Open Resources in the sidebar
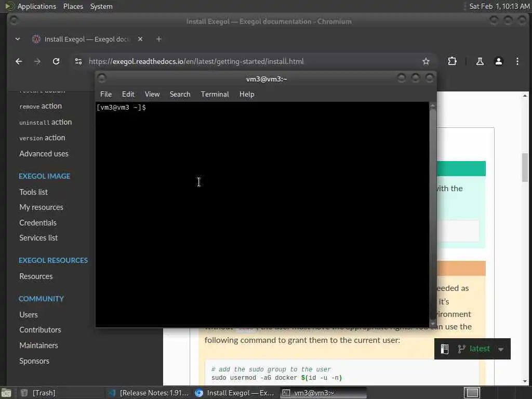The width and height of the screenshot is (532, 399). 36,276
